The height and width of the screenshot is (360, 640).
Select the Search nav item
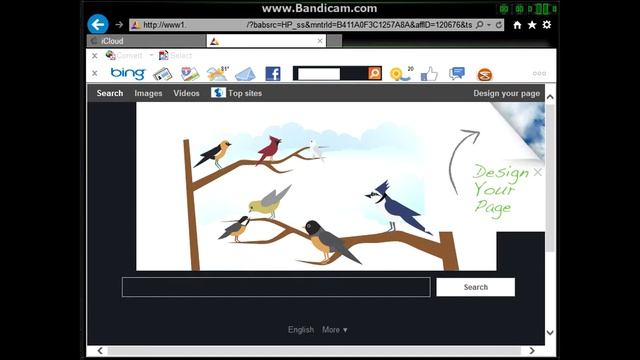coord(110,93)
